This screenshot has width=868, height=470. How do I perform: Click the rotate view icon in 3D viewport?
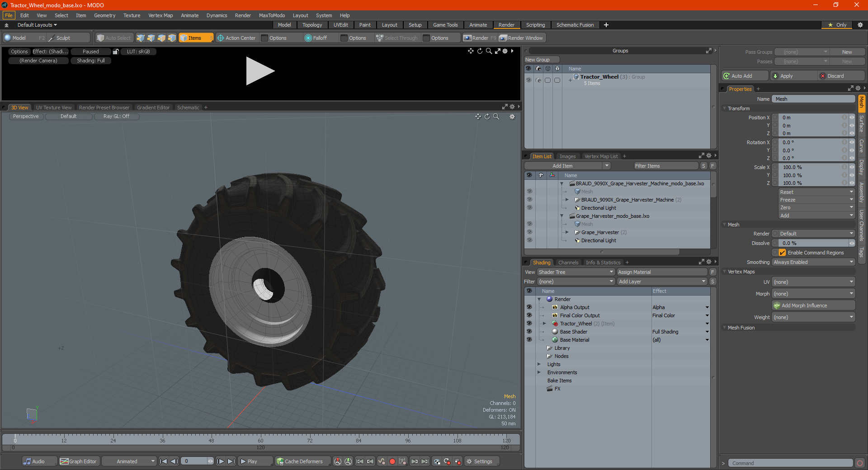coord(487,117)
